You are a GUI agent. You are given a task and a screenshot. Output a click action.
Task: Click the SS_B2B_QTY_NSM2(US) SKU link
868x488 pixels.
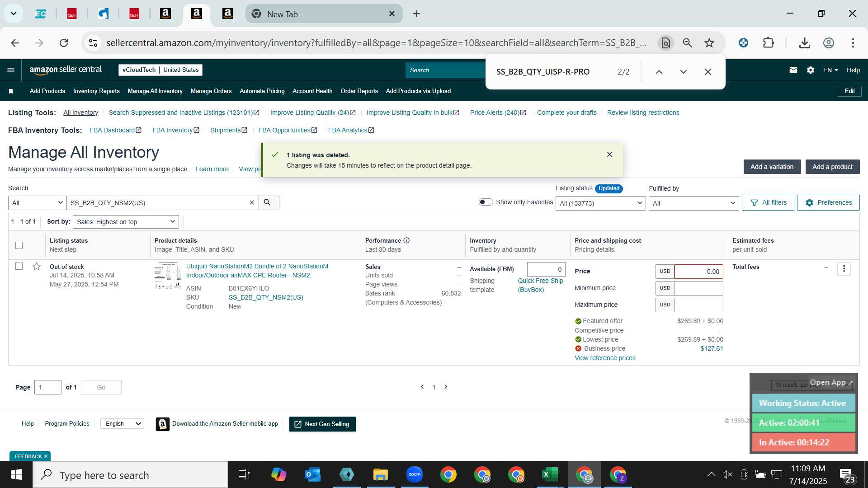266,297
